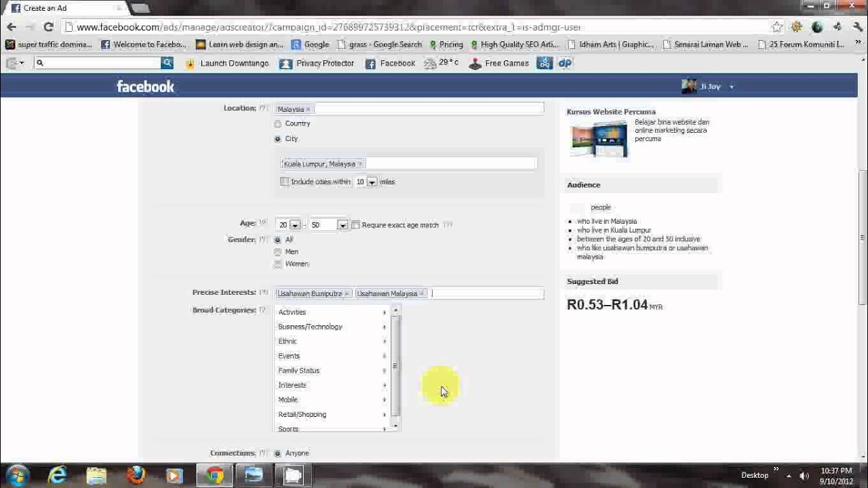868x488 pixels.
Task: Remove the Usahawan Malaysia interest tag
Action: tap(422, 293)
